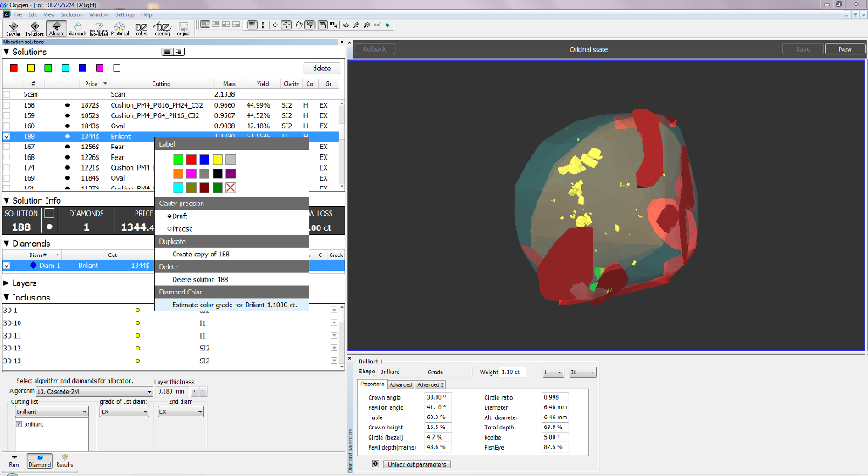This screenshot has height=476, width=868.
Task: Click the lock icon beside Unlock cut parameters
Action: click(x=375, y=464)
